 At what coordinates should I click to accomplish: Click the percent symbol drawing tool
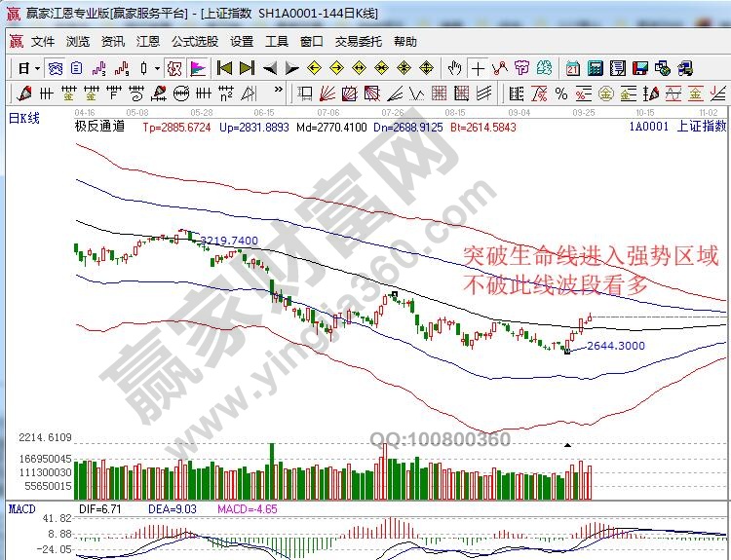[x=561, y=93]
